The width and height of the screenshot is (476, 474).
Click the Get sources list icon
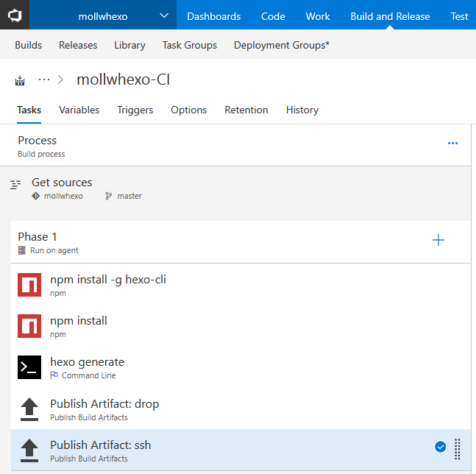pyautogui.click(x=15, y=184)
